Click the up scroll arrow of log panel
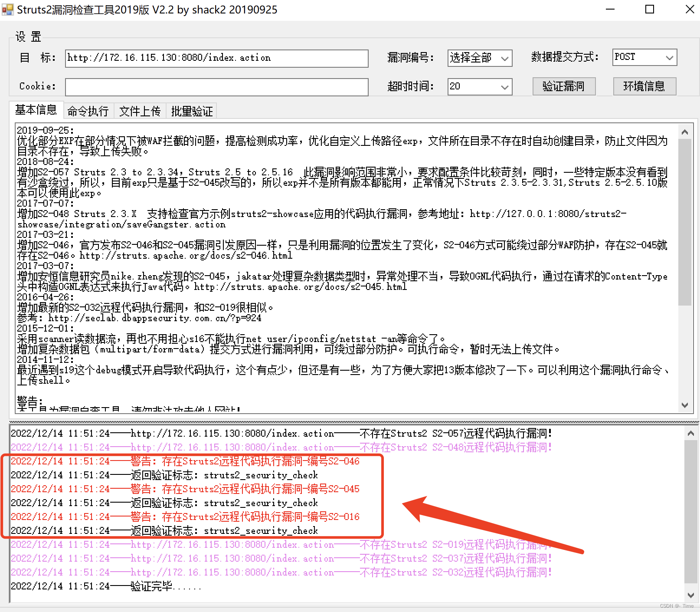700x612 pixels. pyautogui.click(x=691, y=432)
